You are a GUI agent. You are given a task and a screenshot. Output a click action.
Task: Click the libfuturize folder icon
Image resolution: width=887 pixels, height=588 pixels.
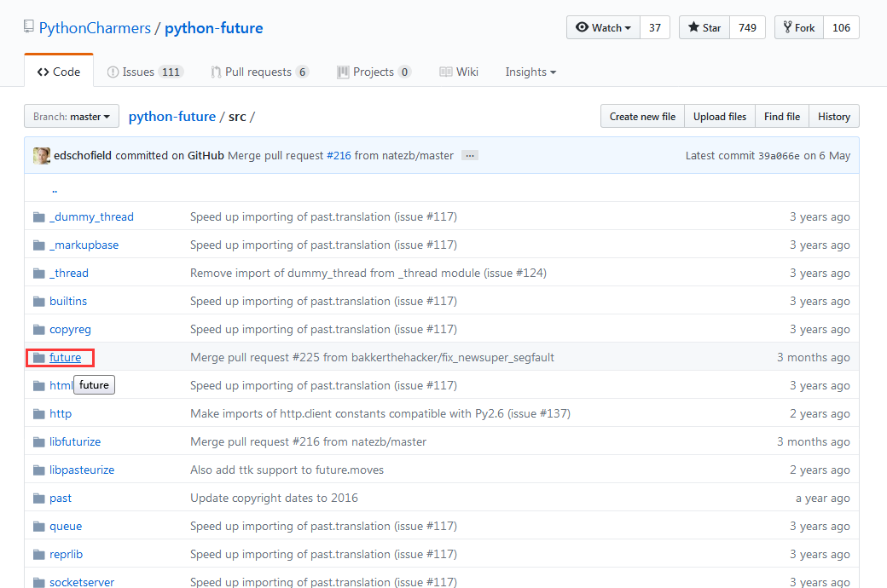coord(39,442)
